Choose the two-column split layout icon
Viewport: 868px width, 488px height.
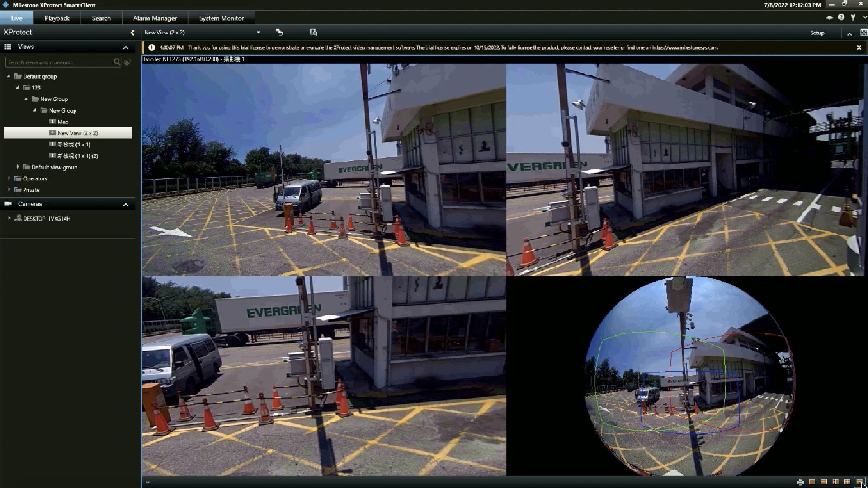(x=835, y=482)
